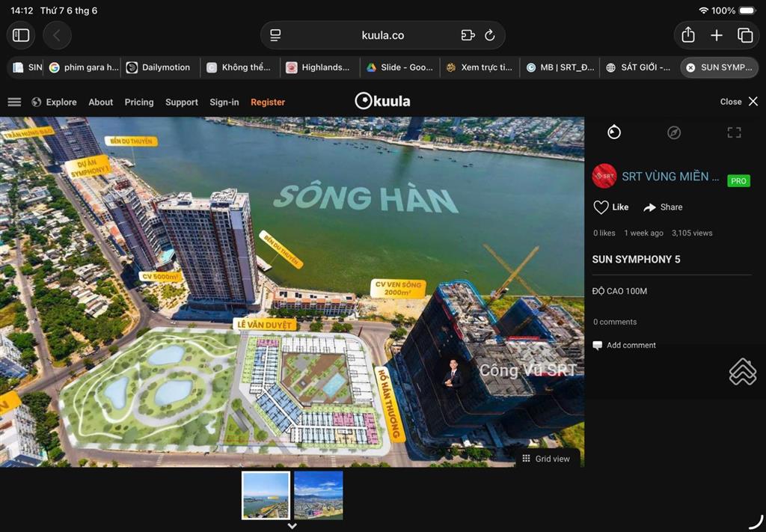Select the first panorama thumbnail
Image resolution: width=766 pixels, height=532 pixels.
(x=266, y=495)
